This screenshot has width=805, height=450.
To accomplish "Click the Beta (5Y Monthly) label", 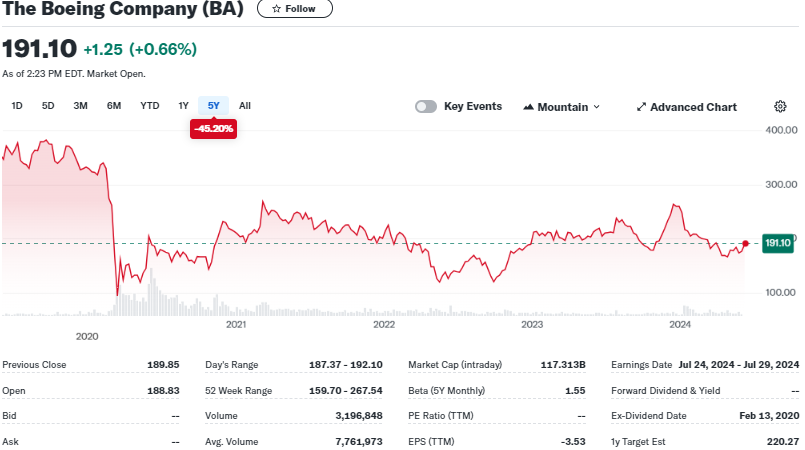I will 446,390.
